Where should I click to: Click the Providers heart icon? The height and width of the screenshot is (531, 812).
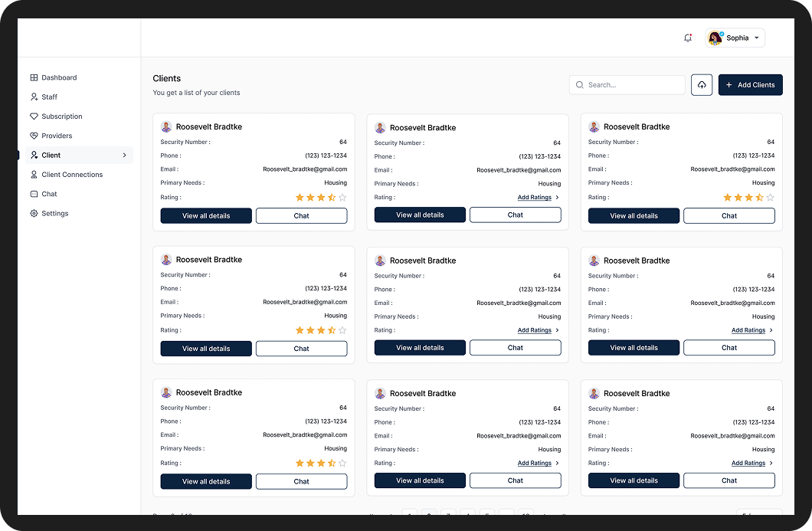click(x=34, y=136)
